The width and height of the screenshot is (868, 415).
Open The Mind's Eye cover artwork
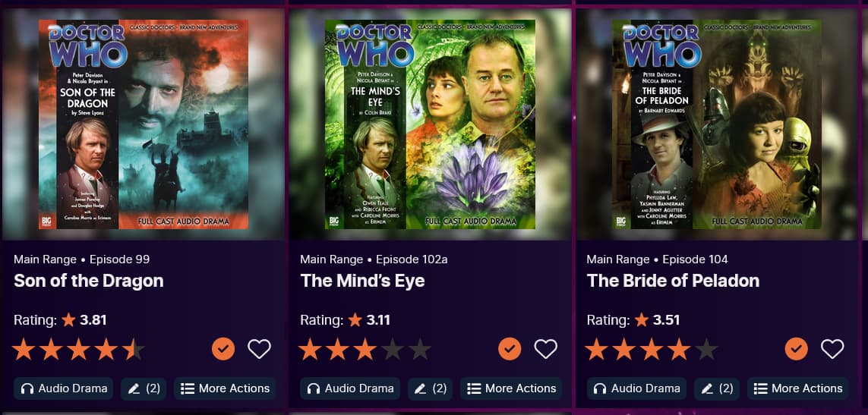pyautogui.click(x=430, y=124)
